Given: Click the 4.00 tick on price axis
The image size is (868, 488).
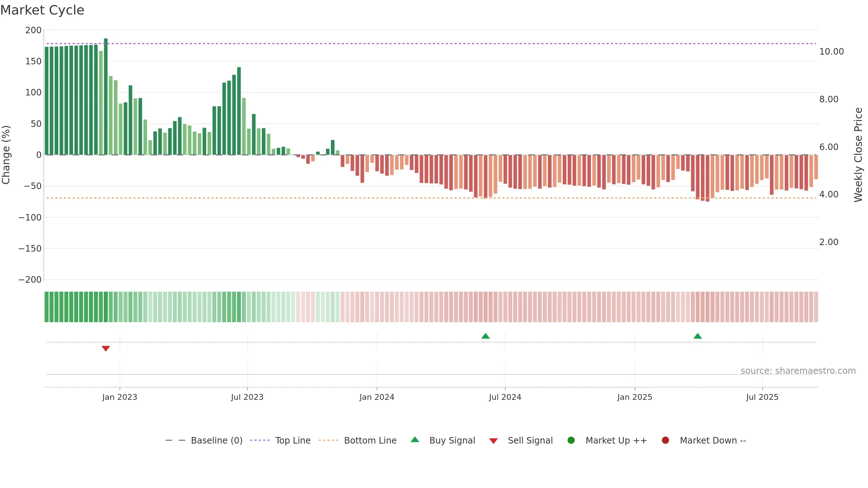Looking at the screenshot, I should pyautogui.click(x=829, y=194).
